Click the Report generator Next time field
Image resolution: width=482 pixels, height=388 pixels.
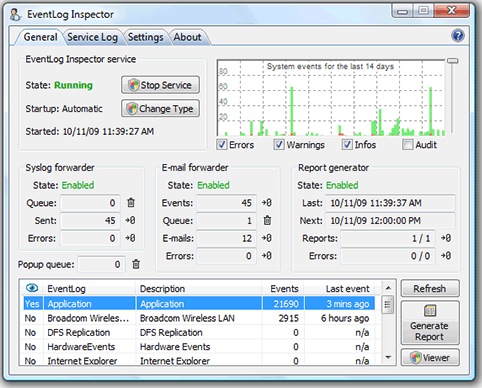coord(390,220)
